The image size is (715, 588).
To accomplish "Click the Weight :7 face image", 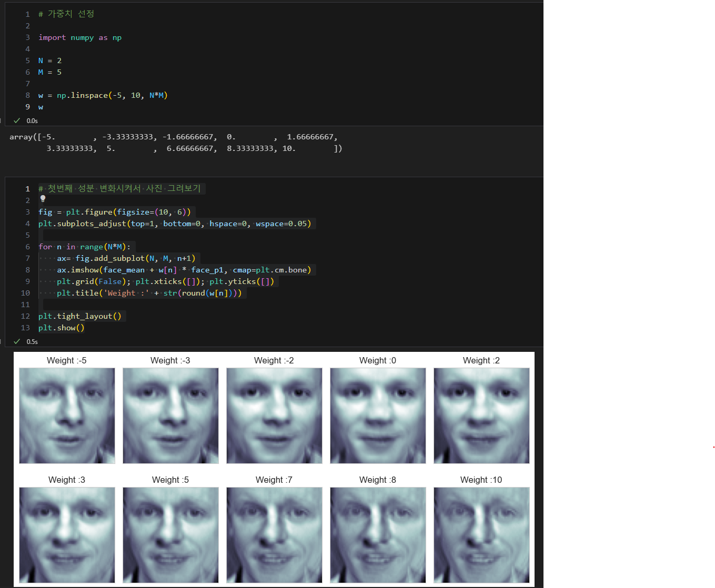I will pyautogui.click(x=274, y=535).
